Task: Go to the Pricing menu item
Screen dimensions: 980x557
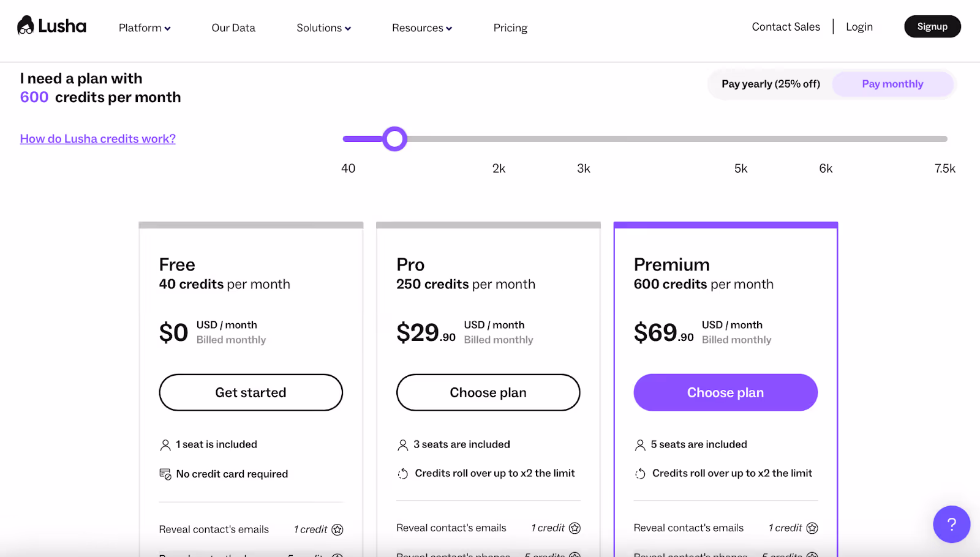Action: pyautogui.click(x=510, y=28)
